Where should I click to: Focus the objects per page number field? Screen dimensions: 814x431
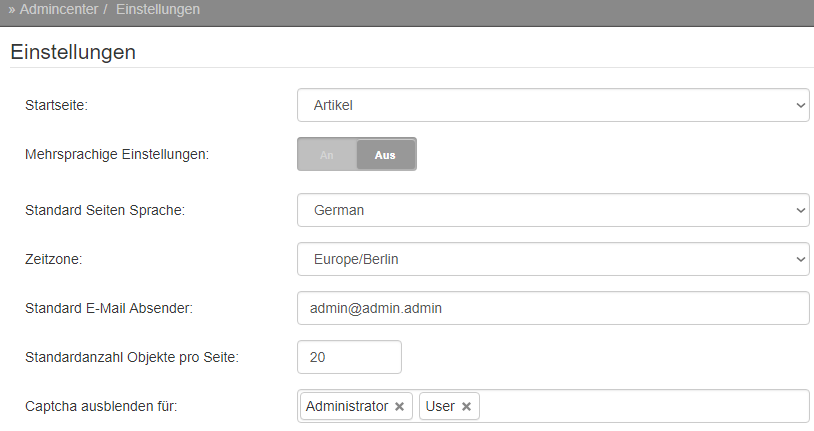pyautogui.click(x=349, y=357)
